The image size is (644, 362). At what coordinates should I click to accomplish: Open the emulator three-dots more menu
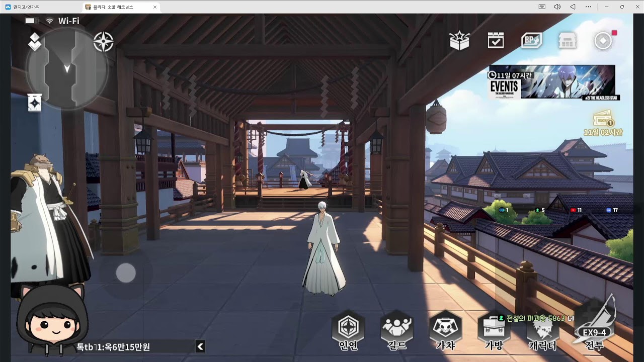coord(588,7)
